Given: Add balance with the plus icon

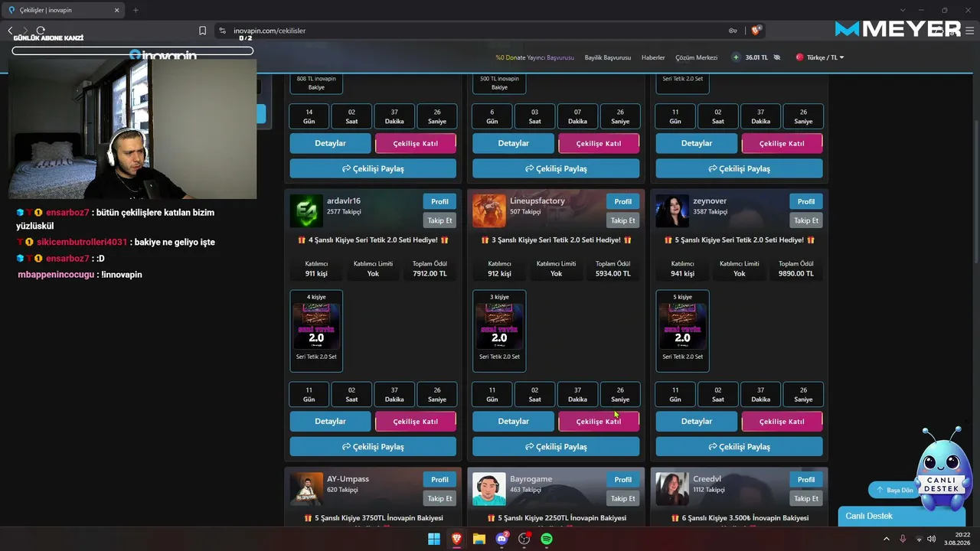Looking at the screenshot, I should pyautogui.click(x=737, y=57).
